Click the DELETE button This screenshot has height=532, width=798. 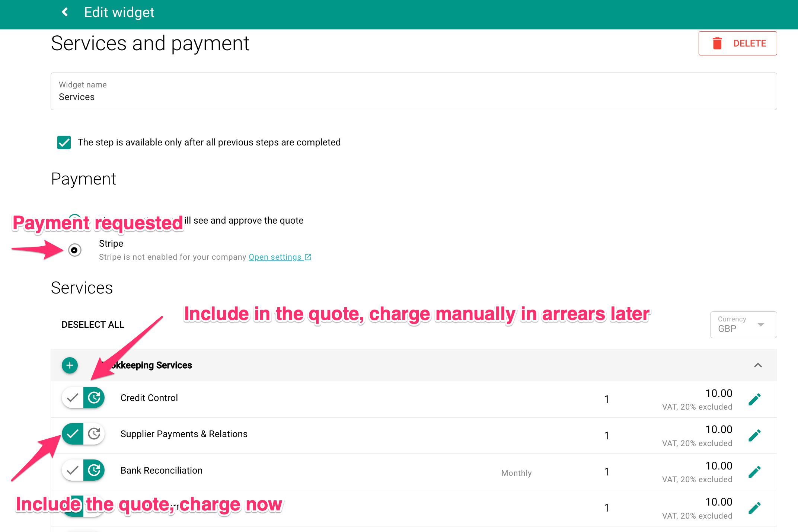[x=749, y=43]
